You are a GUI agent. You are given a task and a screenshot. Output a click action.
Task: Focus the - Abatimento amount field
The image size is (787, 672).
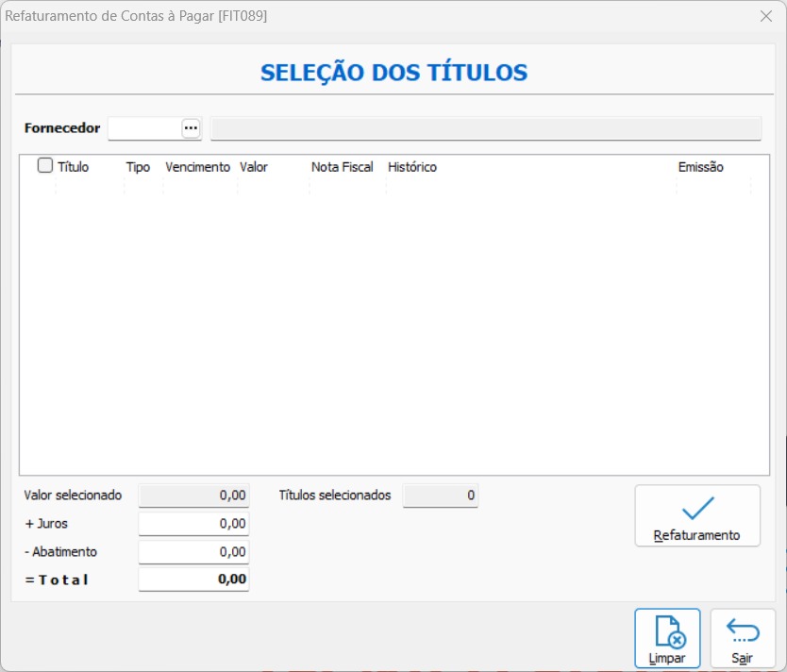tap(193, 552)
